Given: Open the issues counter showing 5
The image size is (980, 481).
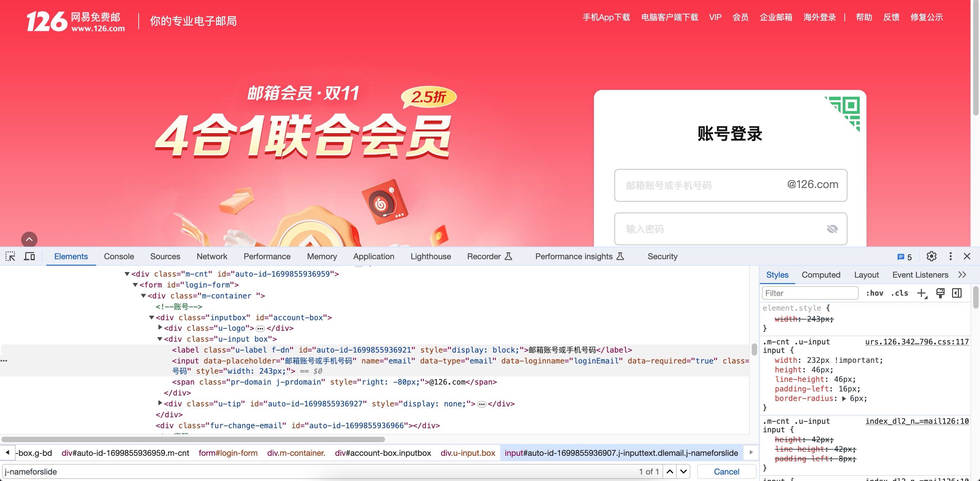Looking at the screenshot, I should [904, 257].
